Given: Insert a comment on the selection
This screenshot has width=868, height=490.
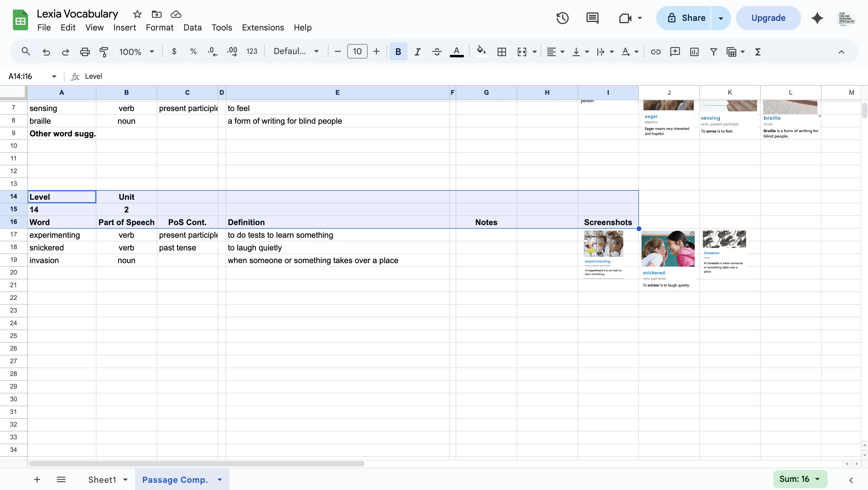Looking at the screenshot, I should (x=675, y=52).
